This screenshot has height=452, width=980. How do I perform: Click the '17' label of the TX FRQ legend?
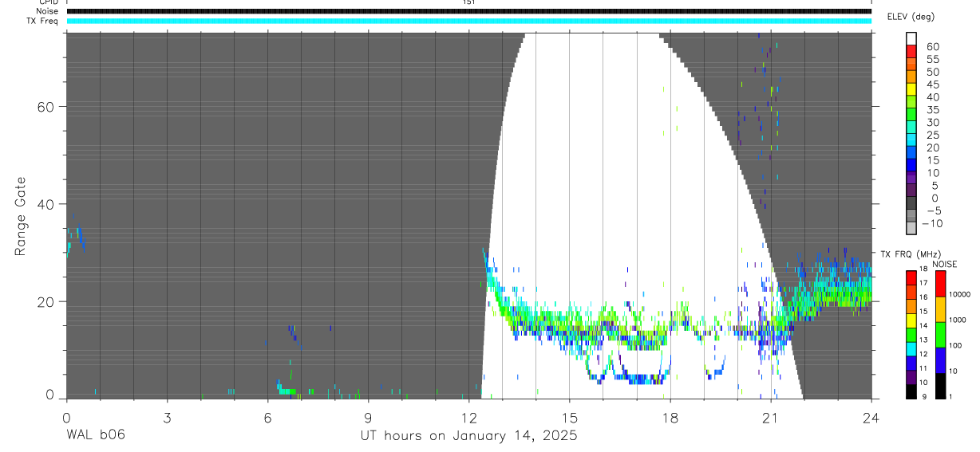923,283
